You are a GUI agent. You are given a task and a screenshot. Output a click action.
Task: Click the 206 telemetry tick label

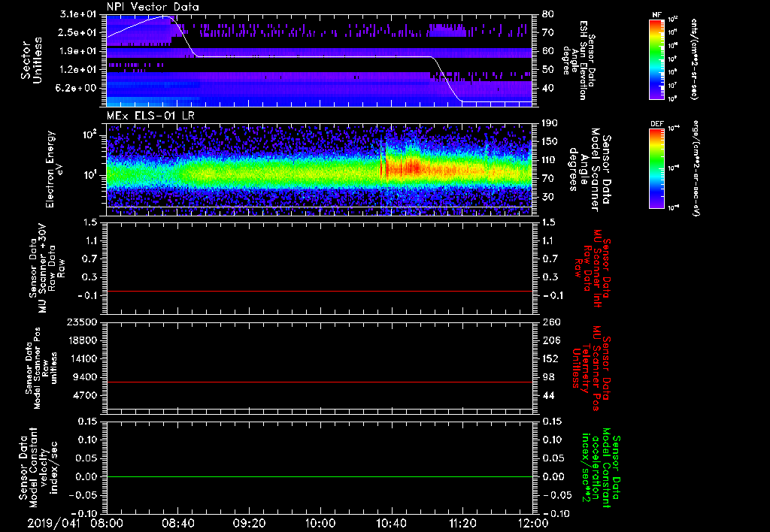(x=550, y=340)
